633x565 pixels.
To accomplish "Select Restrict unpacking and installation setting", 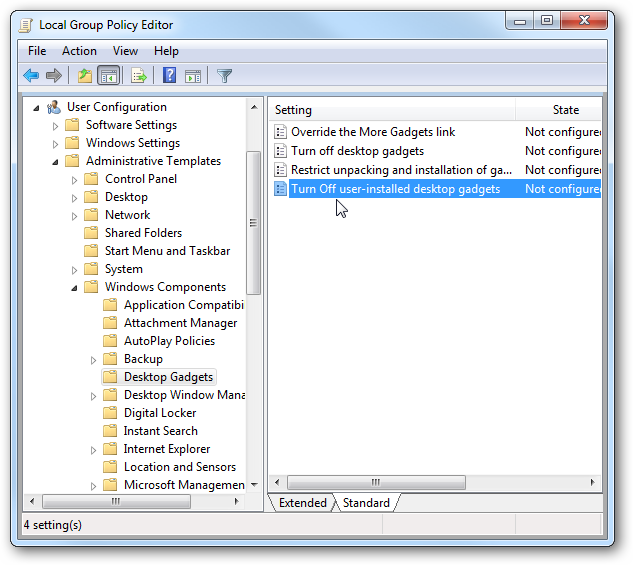I will click(x=401, y=170).
